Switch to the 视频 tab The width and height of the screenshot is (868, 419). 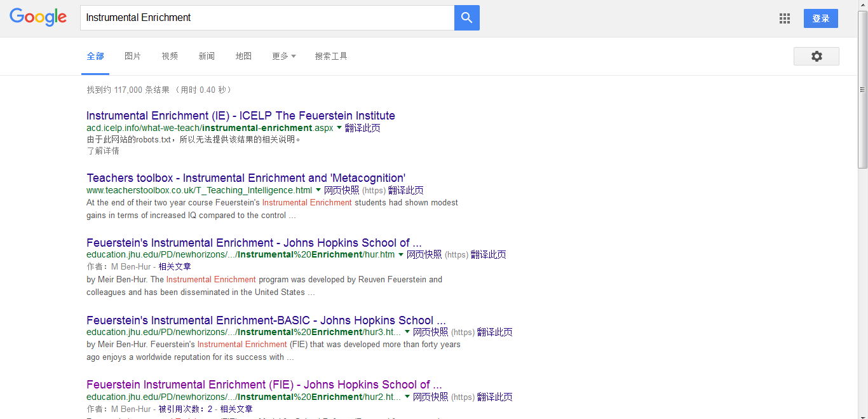pos(170,56)
